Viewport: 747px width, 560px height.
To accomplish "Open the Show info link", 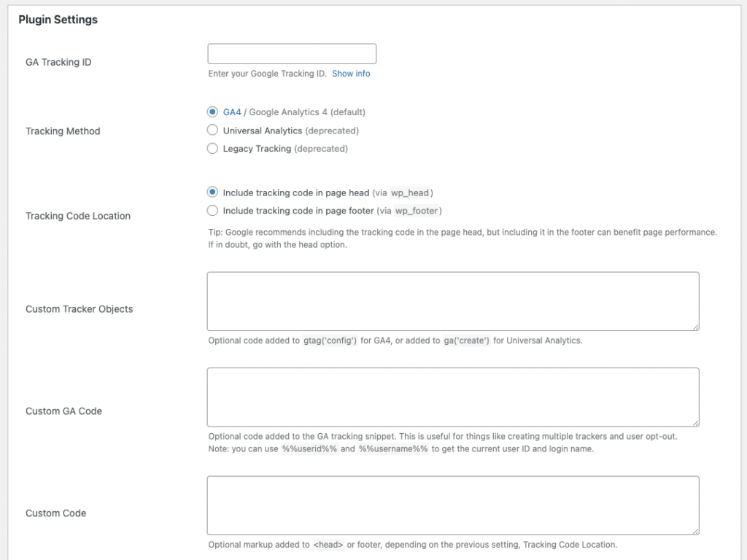I will 351,74.
